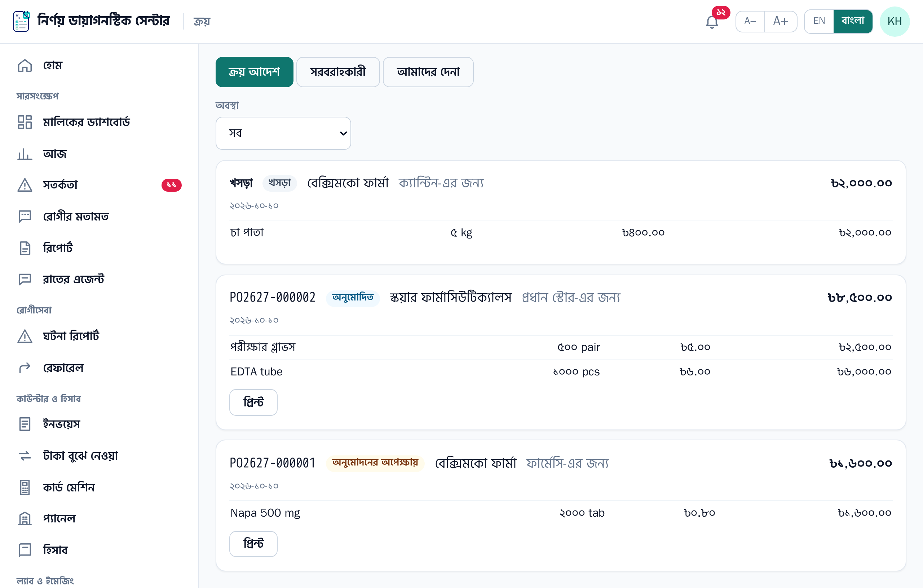Click the clinic logo icon

click(x=22, y=22)
